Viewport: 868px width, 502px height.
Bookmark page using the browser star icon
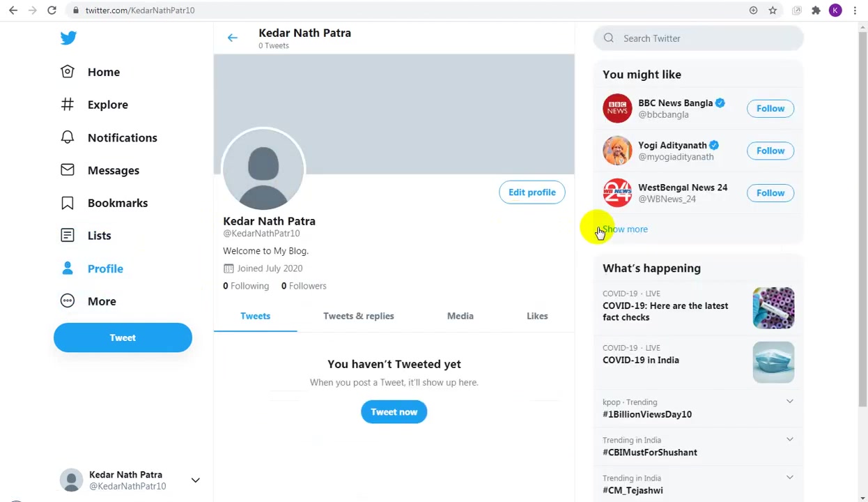pyautogui.click(x=773, y=10)
